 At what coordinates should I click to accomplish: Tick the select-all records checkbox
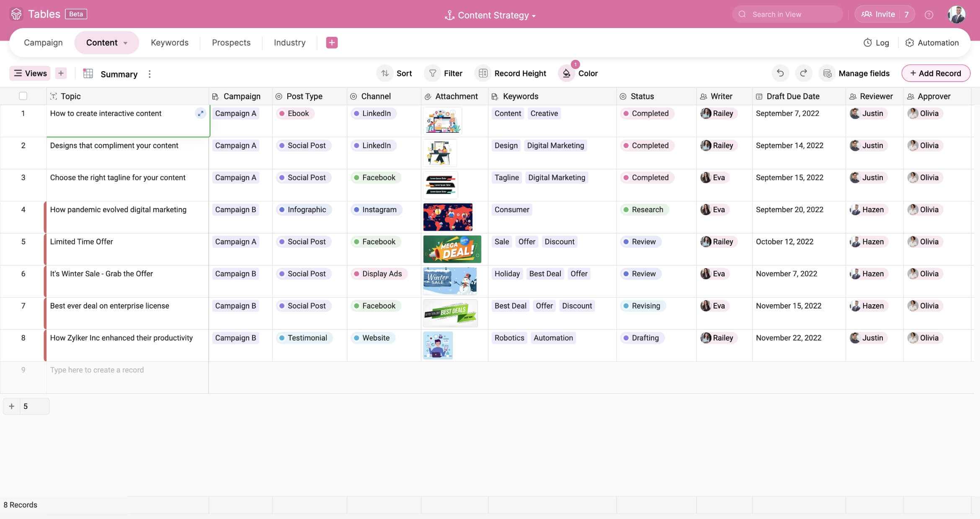tap(23, 96)
